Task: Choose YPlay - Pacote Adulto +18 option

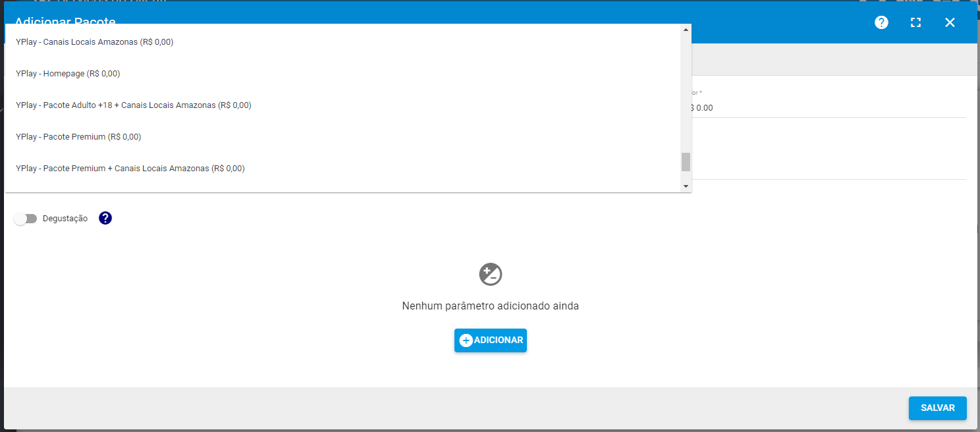Action: point(343,105)
